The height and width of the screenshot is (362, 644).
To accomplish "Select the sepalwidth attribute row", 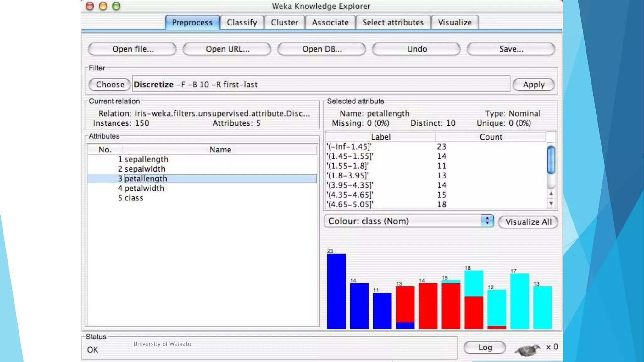I will [x=145, y=169].
